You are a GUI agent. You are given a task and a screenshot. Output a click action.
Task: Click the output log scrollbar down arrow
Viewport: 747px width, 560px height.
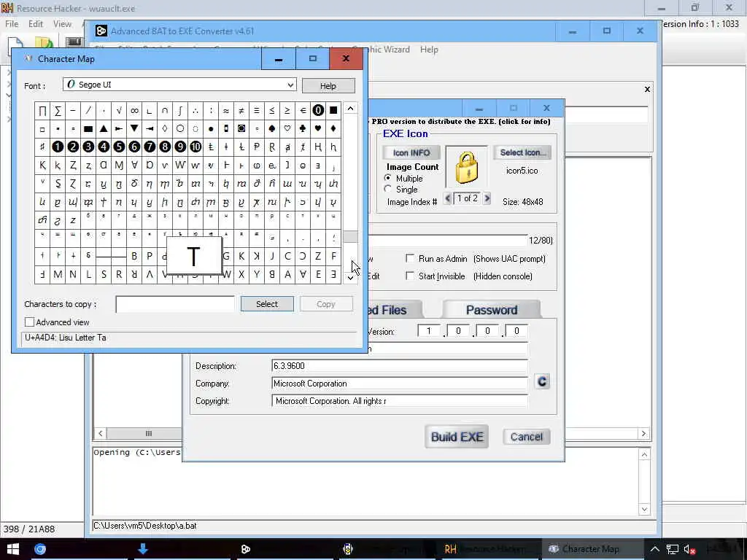coord(644,509)
